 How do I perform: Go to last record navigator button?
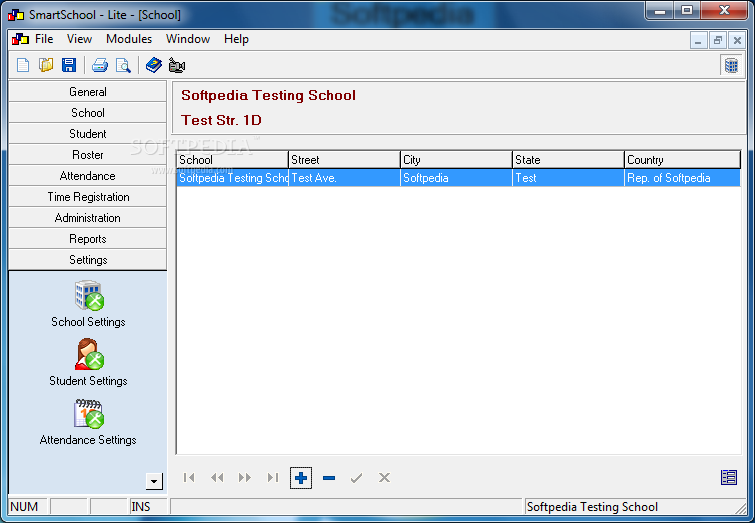tap(273, 478)
